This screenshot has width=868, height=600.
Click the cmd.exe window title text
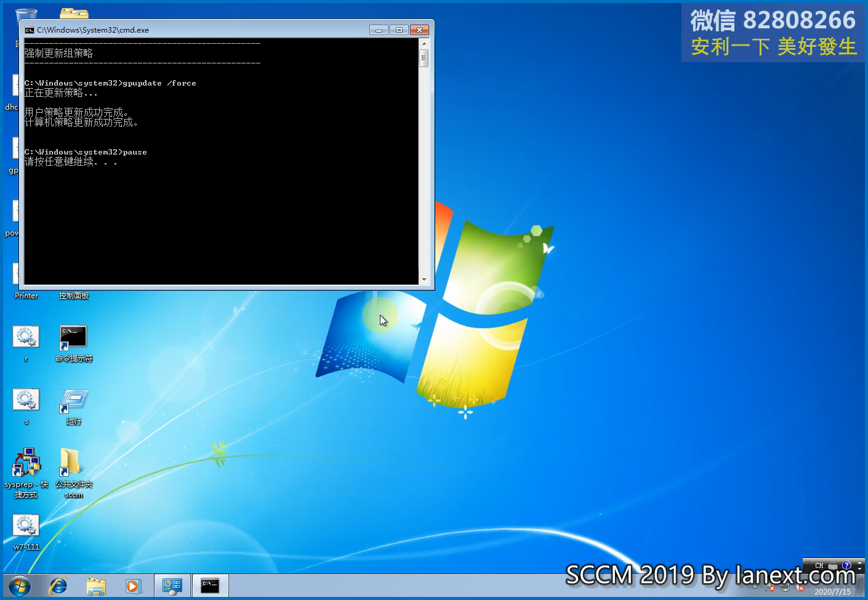(93, 30)
